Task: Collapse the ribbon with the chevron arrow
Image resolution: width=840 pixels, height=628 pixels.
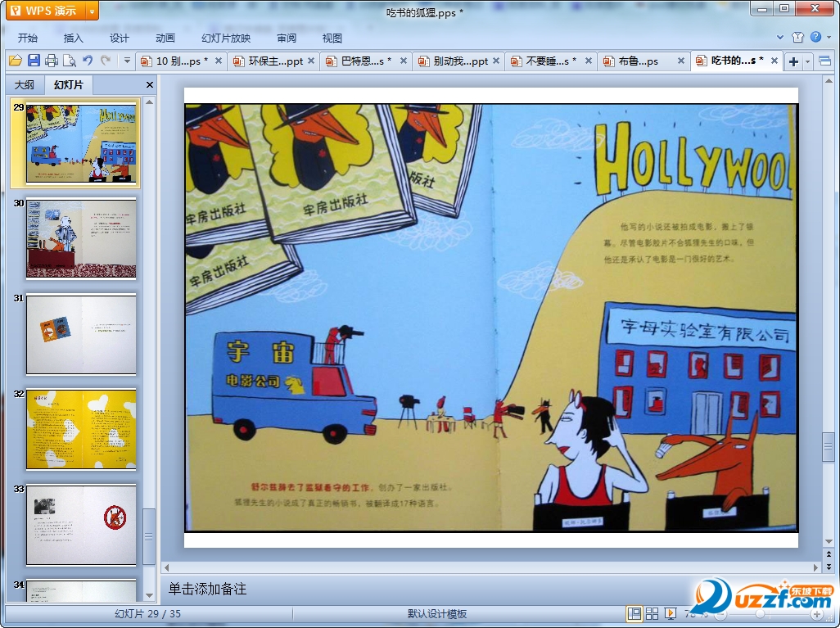Action: coord(780,37)
